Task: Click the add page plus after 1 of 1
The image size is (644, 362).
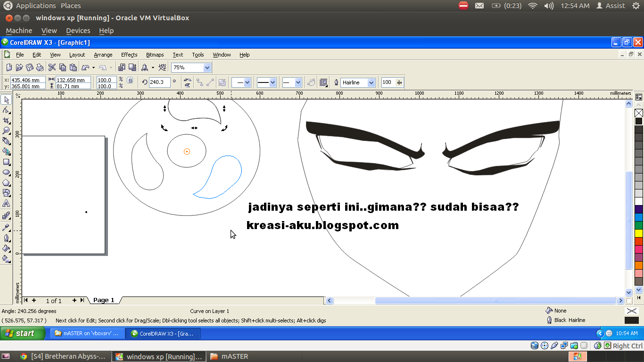Action: tap(74, 300)
